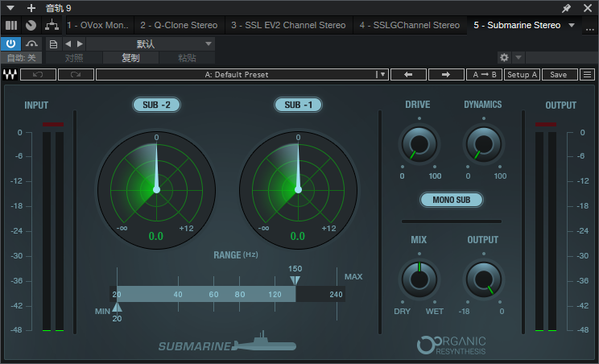The width and height of the screenshot is (599, 364).
Task: Copy setup A to B
Action: [485, 74]
